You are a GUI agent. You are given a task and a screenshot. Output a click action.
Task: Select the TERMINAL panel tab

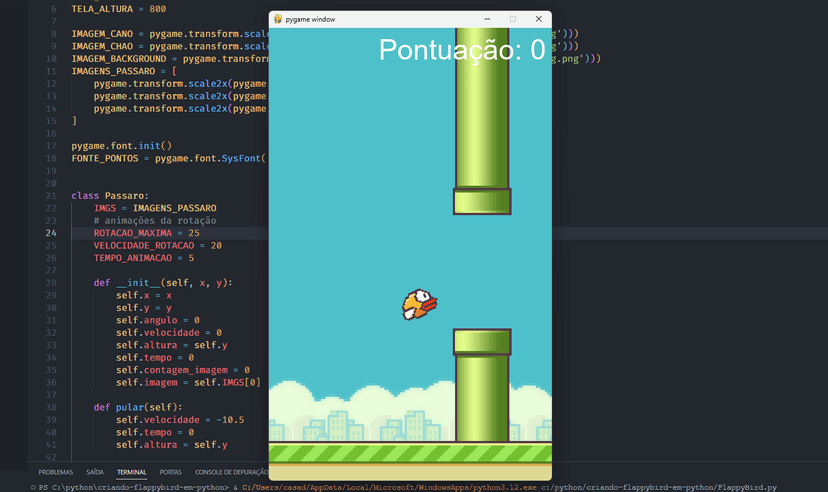[131, 472]
